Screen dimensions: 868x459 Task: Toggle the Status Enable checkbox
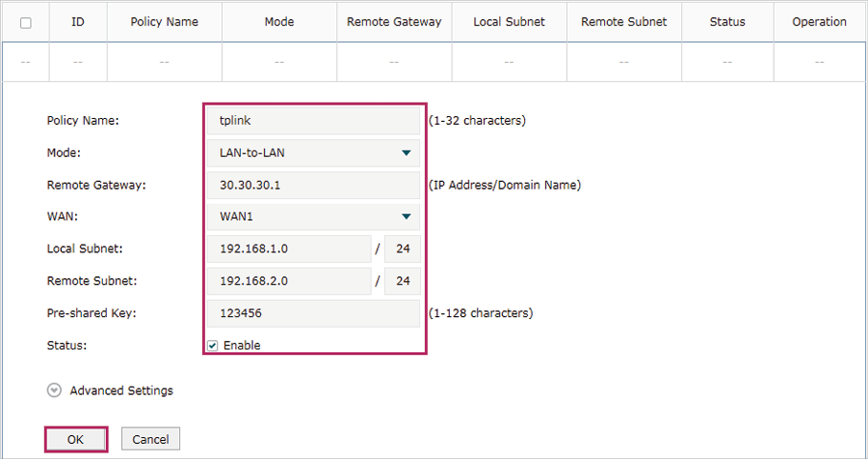(212, 346)
